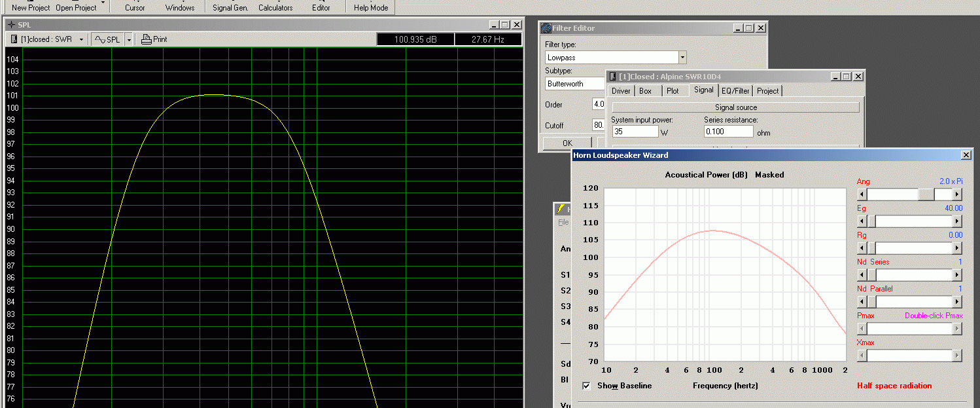
Task: Go to the Project tab
Action: (768, 91)
